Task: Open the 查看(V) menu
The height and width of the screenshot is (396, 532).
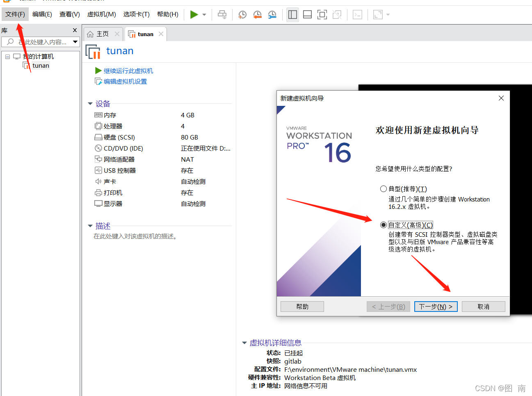Action: click(70, 14)
